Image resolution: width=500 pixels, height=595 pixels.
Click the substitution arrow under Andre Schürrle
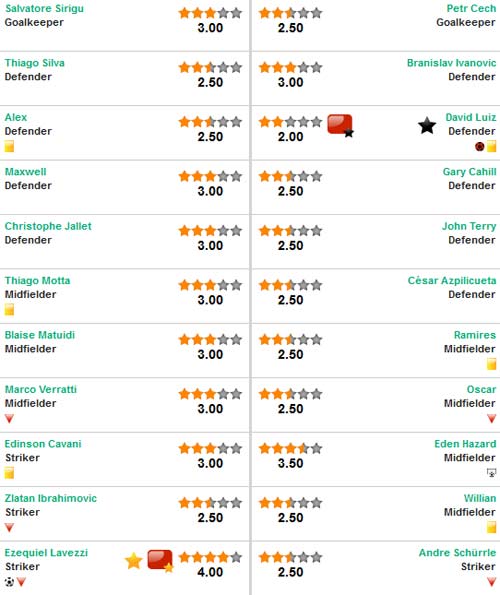pos(491,582)
